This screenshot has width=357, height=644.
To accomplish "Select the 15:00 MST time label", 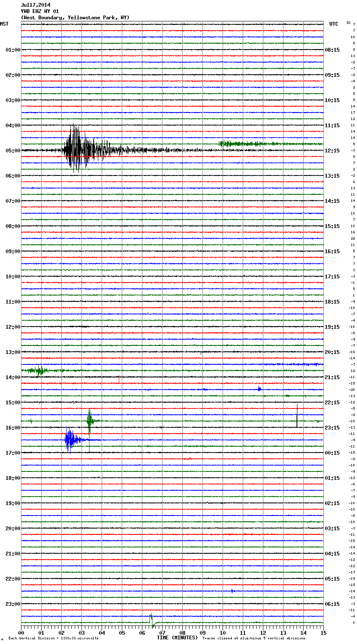I will pos(13,403).
